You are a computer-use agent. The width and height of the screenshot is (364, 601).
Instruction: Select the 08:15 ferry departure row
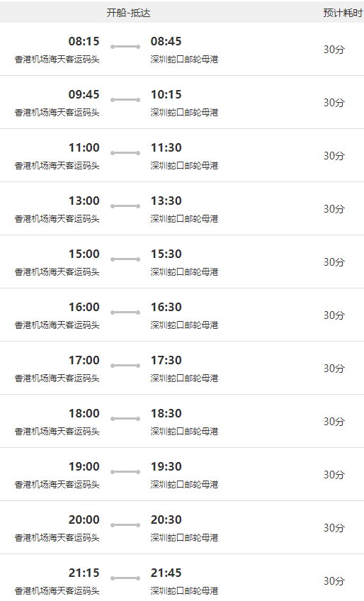tap(182, 49)
